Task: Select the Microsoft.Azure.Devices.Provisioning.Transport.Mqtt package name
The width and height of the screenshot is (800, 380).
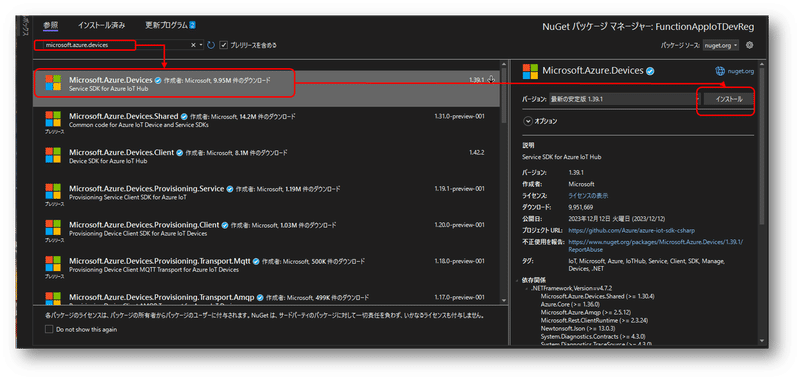Action: point(160,261)
